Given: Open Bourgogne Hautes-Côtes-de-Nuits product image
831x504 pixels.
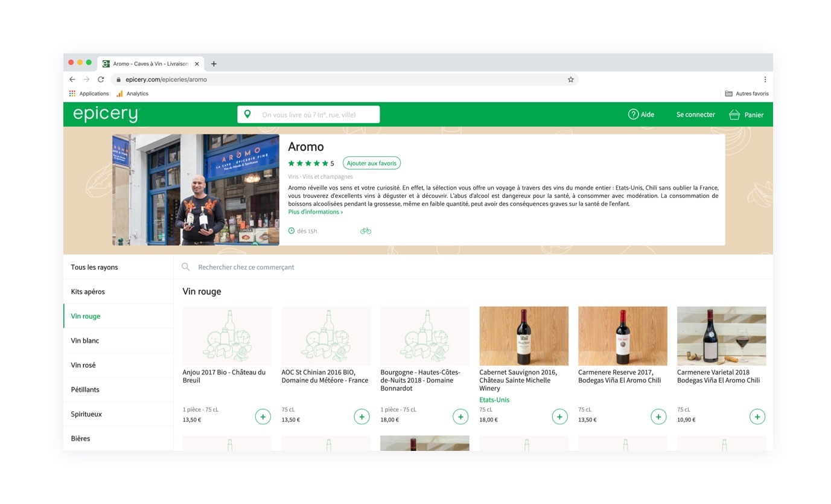Looking at the screenshot, I should tap(425, 336).
